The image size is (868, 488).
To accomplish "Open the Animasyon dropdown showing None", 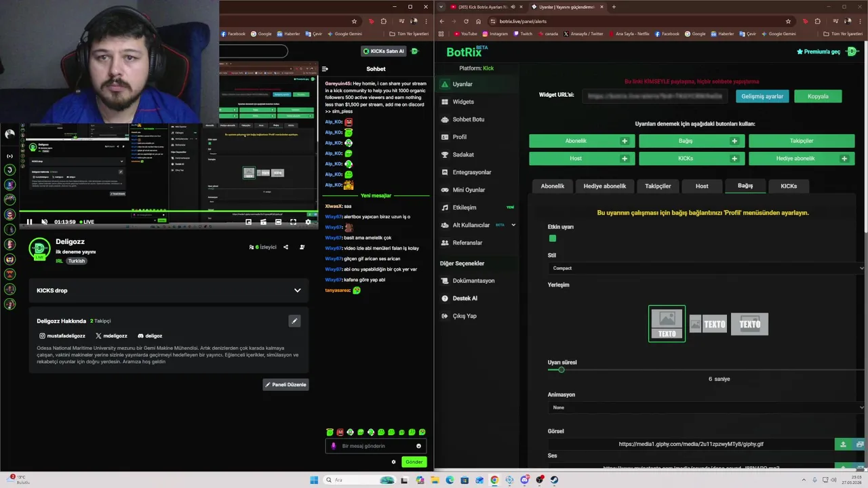I will pyautogui.click(x=706, y=407).
